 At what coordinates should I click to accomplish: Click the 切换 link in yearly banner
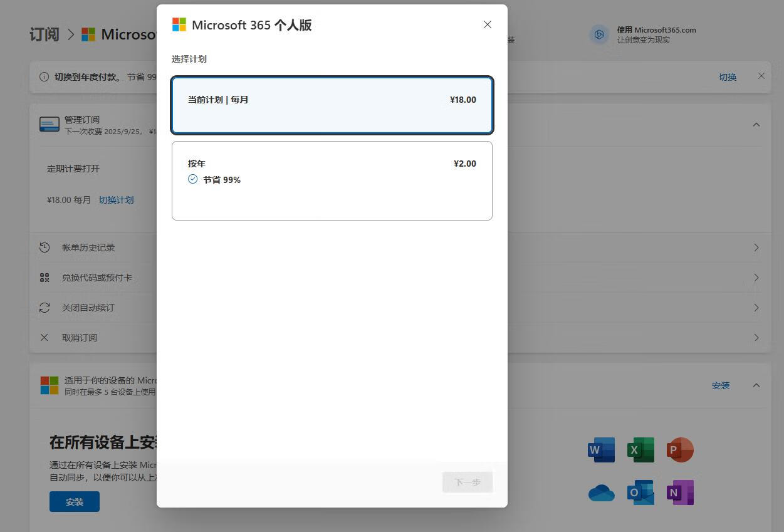[727, 77]
